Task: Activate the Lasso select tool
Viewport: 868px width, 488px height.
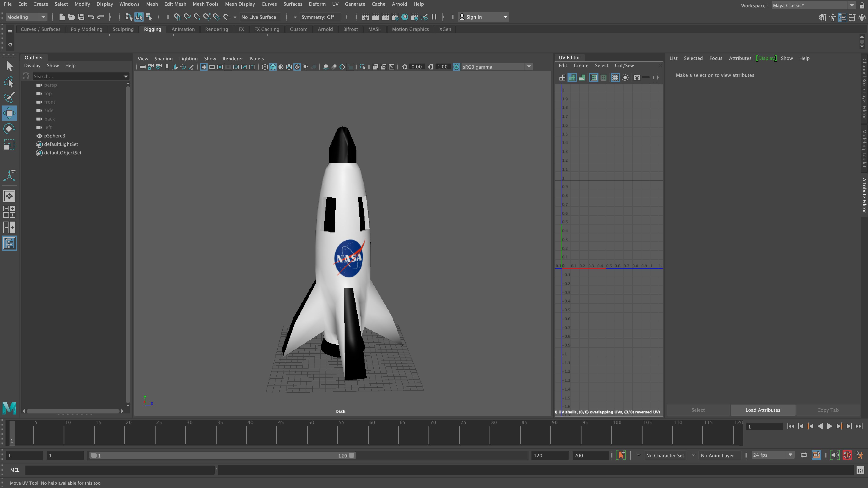Action: pyautogui.click(x=10, y=82)
